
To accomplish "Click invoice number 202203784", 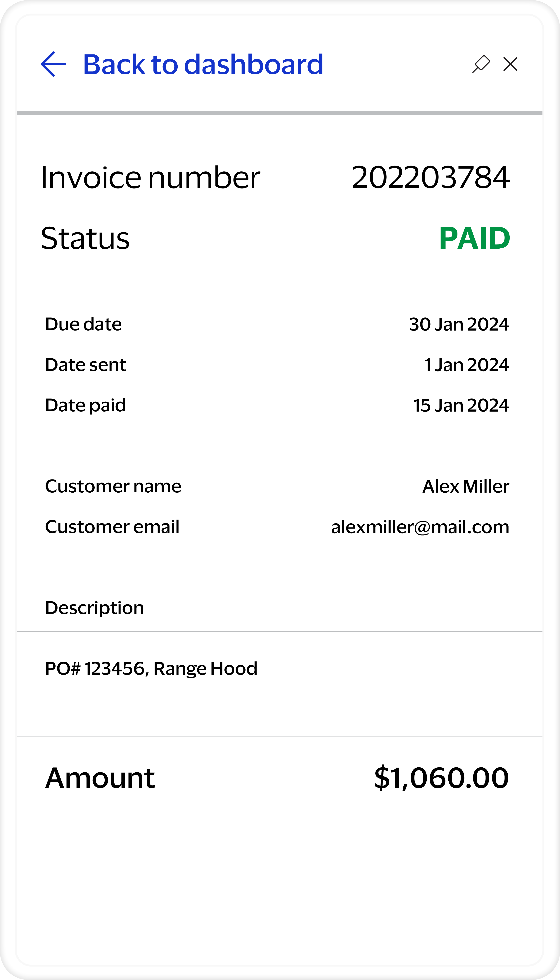I will click(430, 177).
